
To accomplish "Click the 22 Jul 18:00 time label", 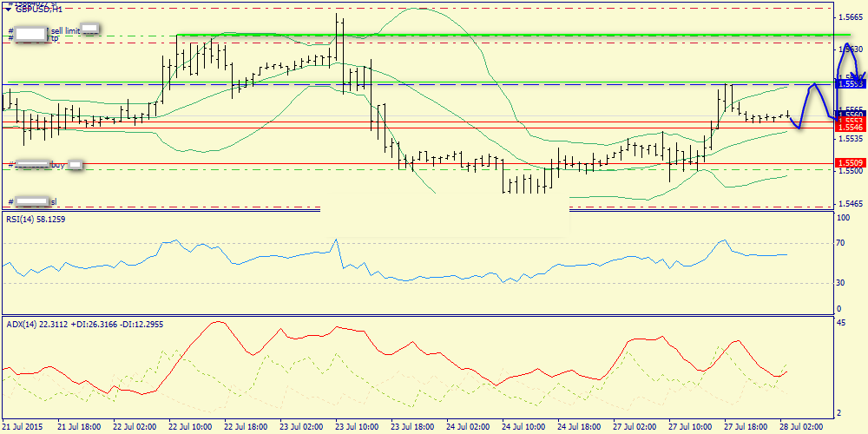I will click(245, 427).
